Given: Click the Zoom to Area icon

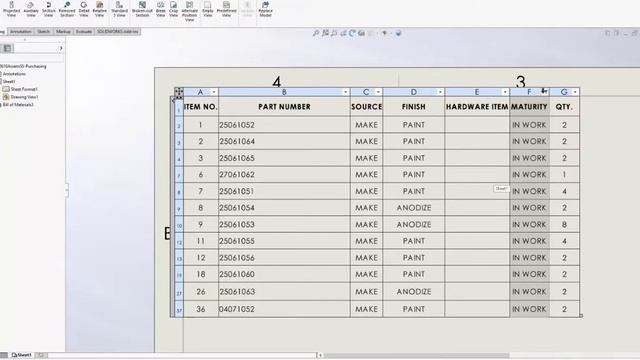Looking at the screenshot, I should click(x=325, y=33).
